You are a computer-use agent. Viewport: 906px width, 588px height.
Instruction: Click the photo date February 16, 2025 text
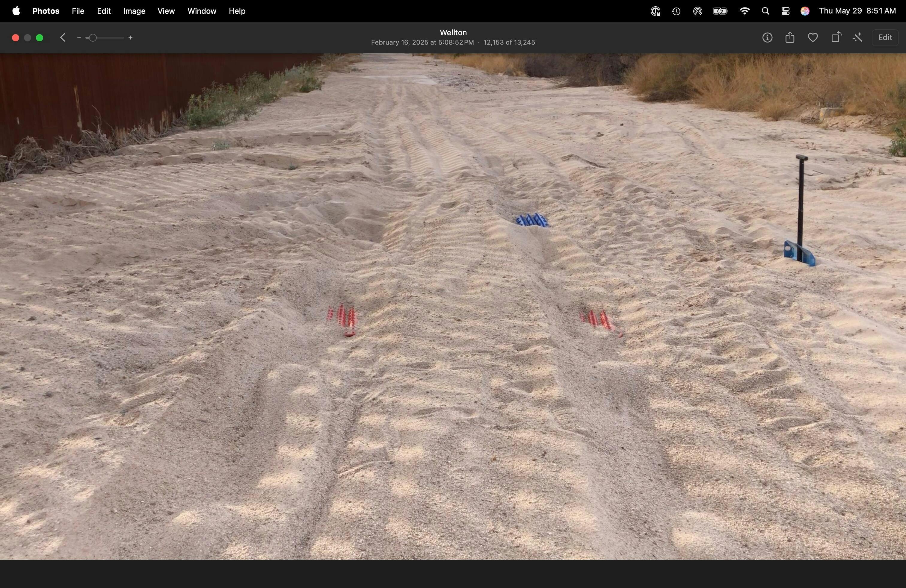[x=422, y=42]
